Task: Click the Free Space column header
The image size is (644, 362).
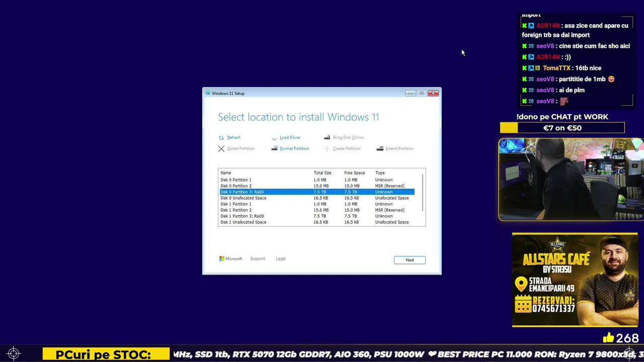Action: (355, 173)
